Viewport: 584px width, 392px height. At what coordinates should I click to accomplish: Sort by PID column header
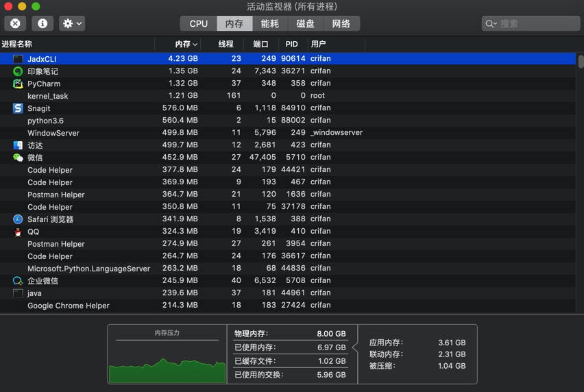click(293, 44)
